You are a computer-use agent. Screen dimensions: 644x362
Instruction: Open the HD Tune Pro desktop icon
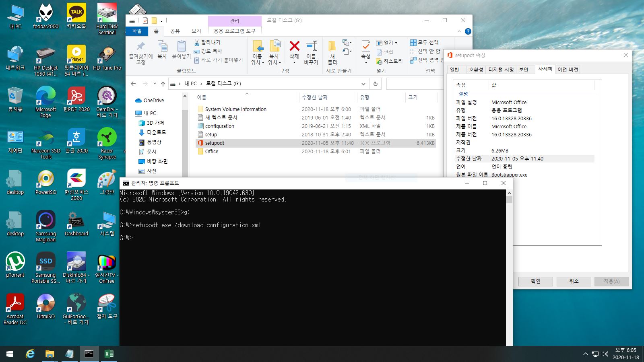107,58
